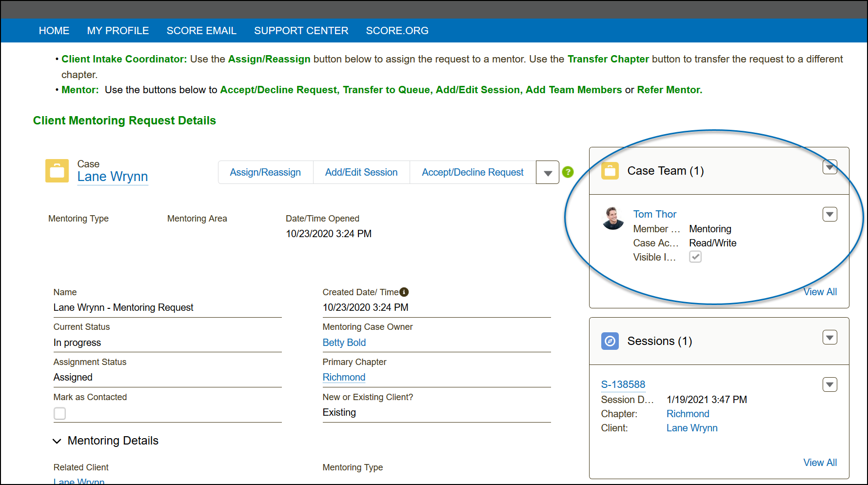This screenshot has width=868, height=485.
Task: Click the 'Mentoring' member role value
Action: pos(710,229)
